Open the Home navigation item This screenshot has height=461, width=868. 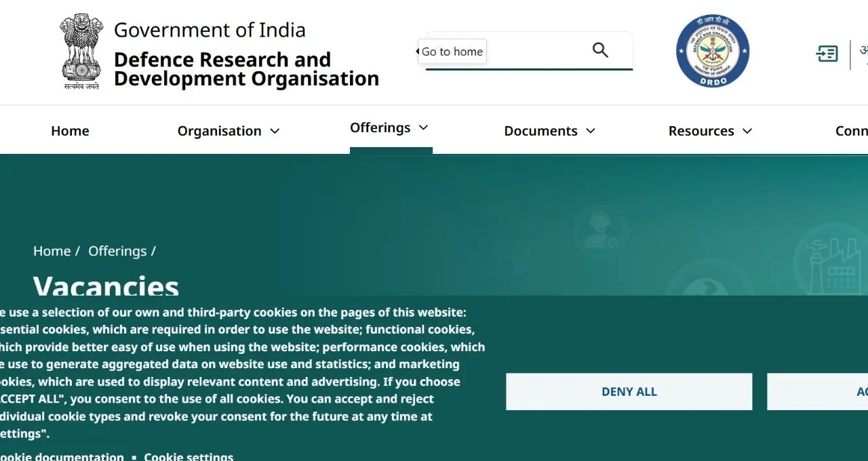[x=70, y=131]
